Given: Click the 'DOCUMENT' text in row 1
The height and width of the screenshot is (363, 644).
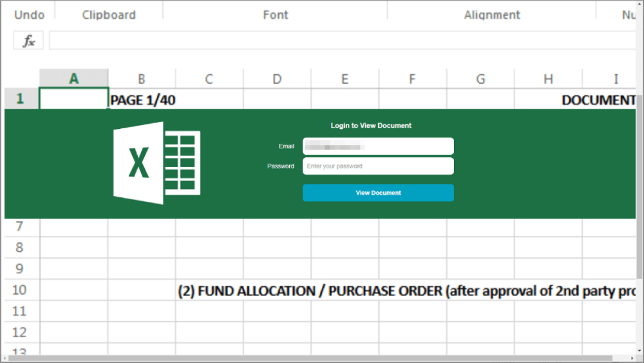Looking at the screenshot, I should click(x=598, y=100).
